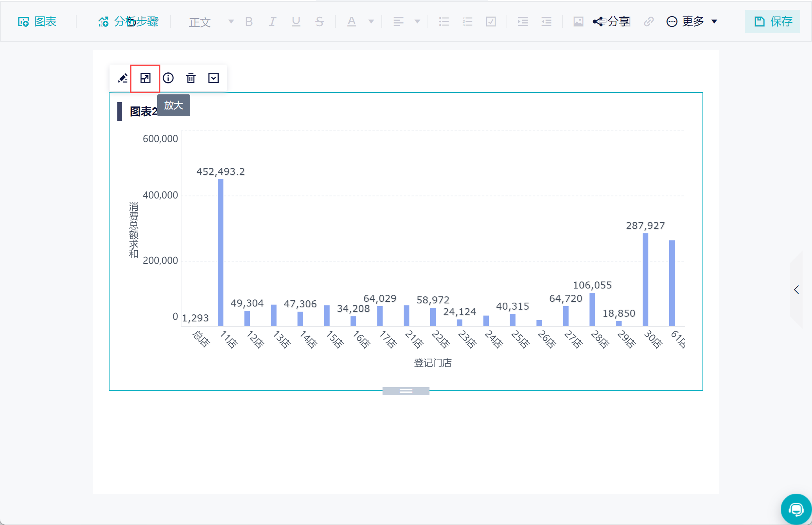The width and height of the screenshot is (812, 525).
Task: Toggle bold formatting
Action: [249, 22]
